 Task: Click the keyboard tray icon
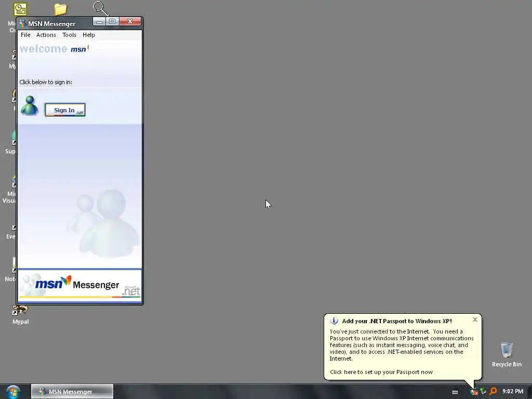tap(455, 392)
